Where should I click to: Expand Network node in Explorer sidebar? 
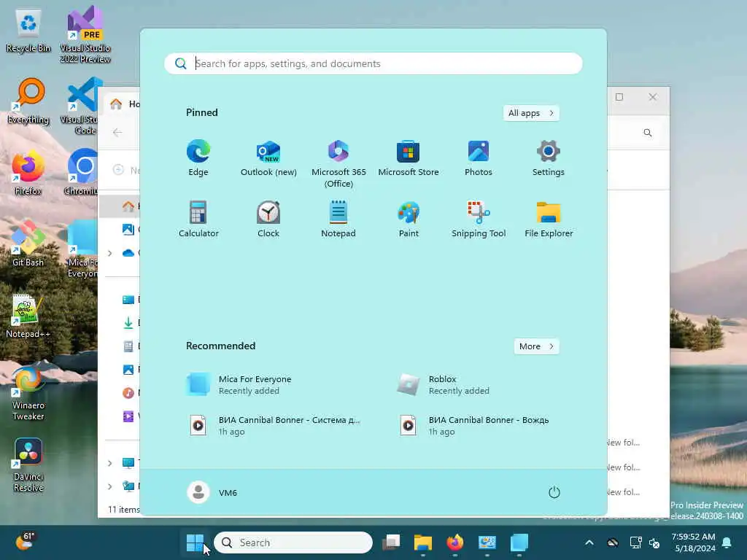(110, 486)
